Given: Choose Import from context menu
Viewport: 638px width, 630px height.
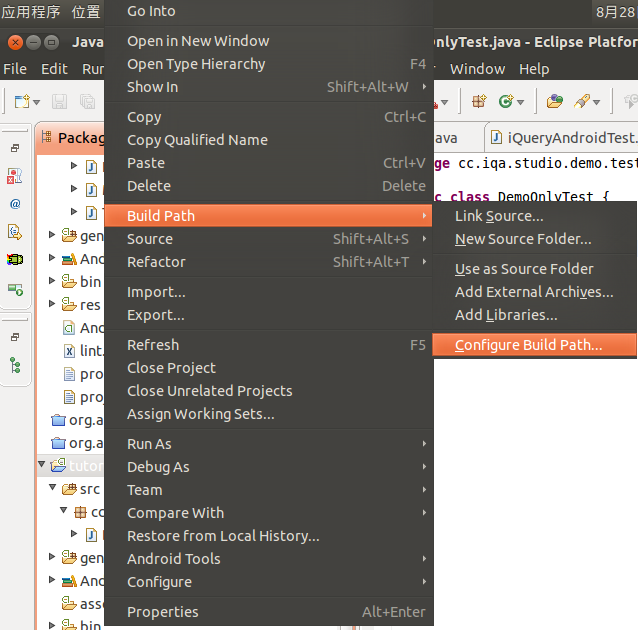Looking at the screenshot, I should (x=269, y=292).
